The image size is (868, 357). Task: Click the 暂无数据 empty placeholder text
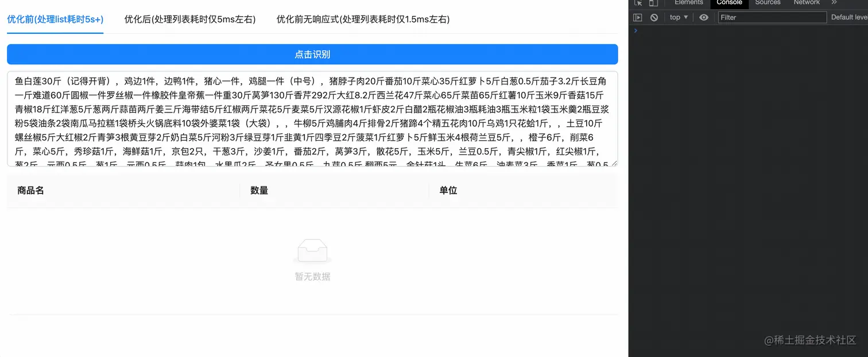coord(312,277)
